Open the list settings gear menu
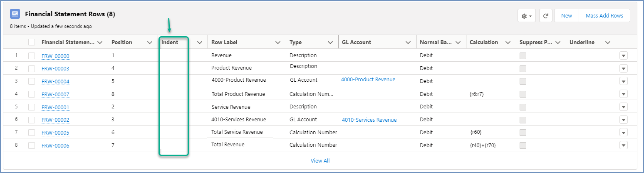 (x=526, y=16)
